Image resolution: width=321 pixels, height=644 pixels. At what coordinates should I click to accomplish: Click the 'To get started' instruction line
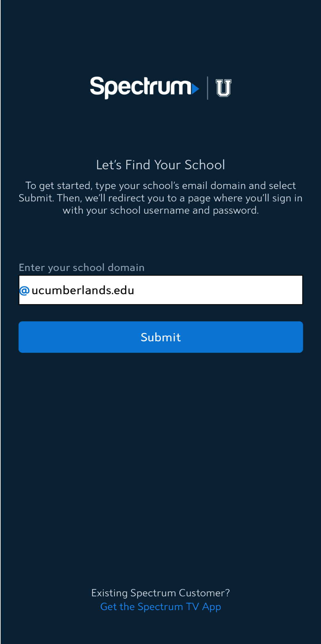tap(160, 186)
